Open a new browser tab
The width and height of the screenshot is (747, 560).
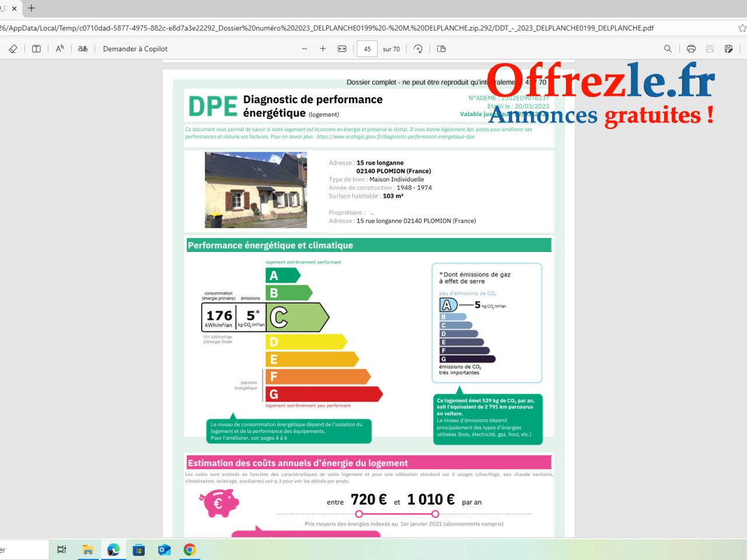pyautogui.click(x=32, y=8)
